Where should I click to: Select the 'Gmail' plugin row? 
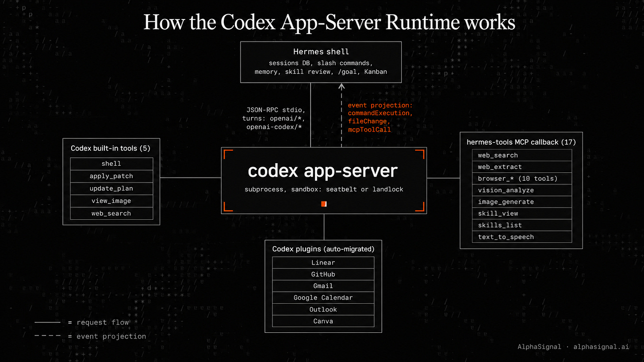tap(323, 286)
